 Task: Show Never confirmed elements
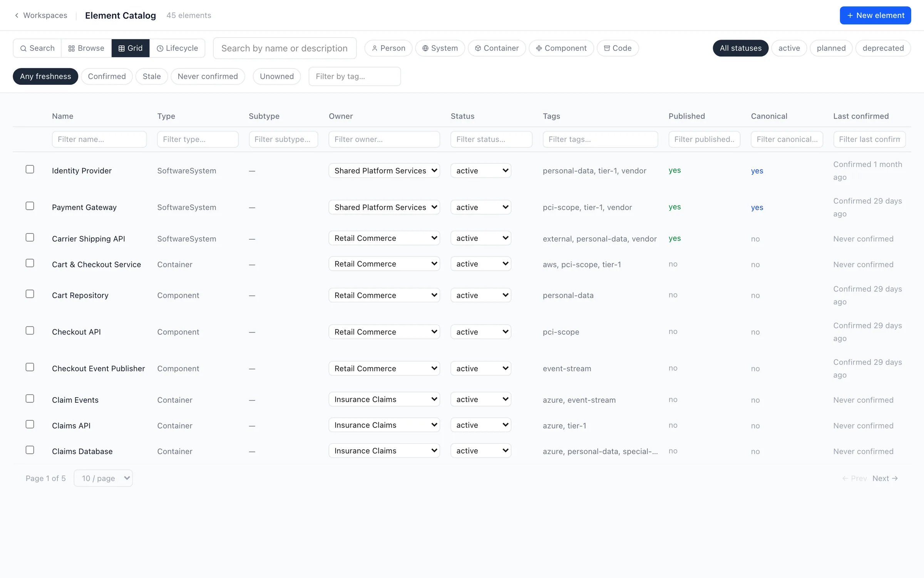(x=208, y=76)
